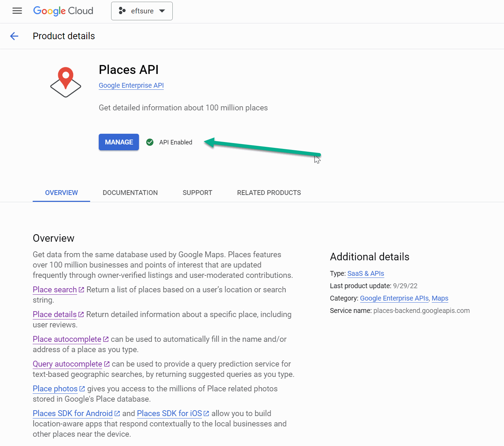Click the green API Enabled checkmark icon
This screenshot has height=446, width=504.
[x=150, y=142]
